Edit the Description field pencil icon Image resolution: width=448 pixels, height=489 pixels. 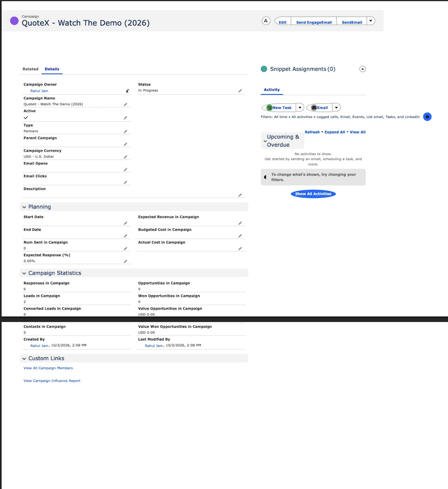[x=240, y=195]
